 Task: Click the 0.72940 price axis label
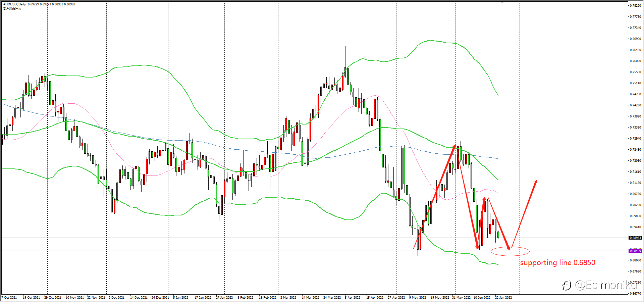click(635, 139)
